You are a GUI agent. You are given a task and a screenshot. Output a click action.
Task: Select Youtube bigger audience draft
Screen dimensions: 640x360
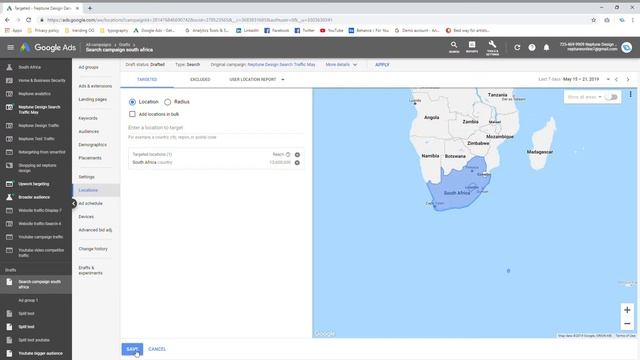pos(40,353)
